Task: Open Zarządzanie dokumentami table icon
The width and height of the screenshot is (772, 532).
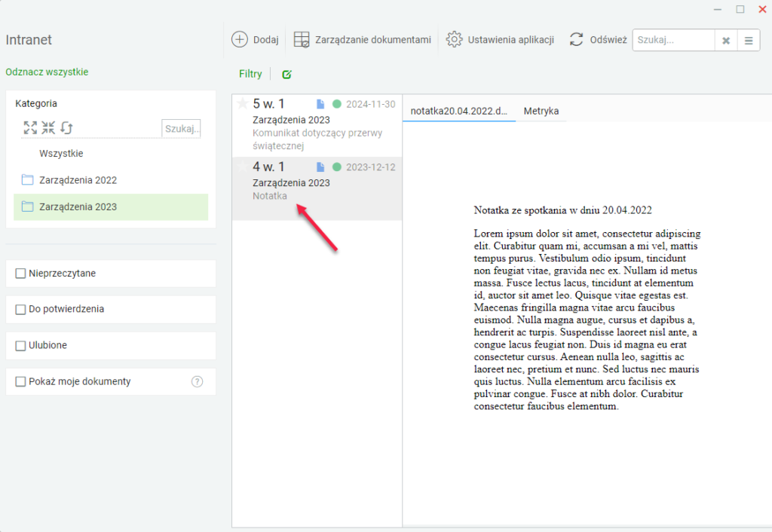Action: tap(302, 39)
